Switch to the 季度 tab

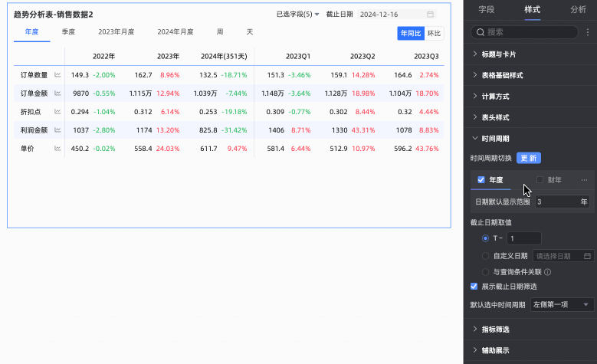pyautogui.click(x=68, y=32)
